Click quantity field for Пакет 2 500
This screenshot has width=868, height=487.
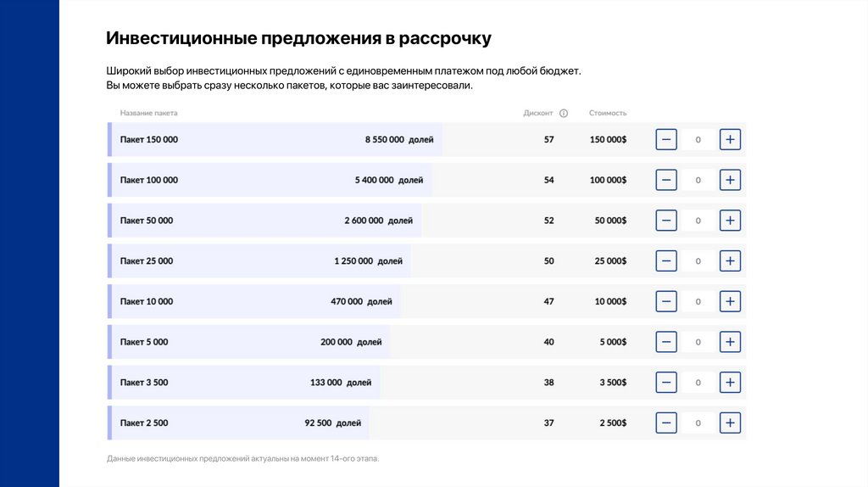point(698,423)
